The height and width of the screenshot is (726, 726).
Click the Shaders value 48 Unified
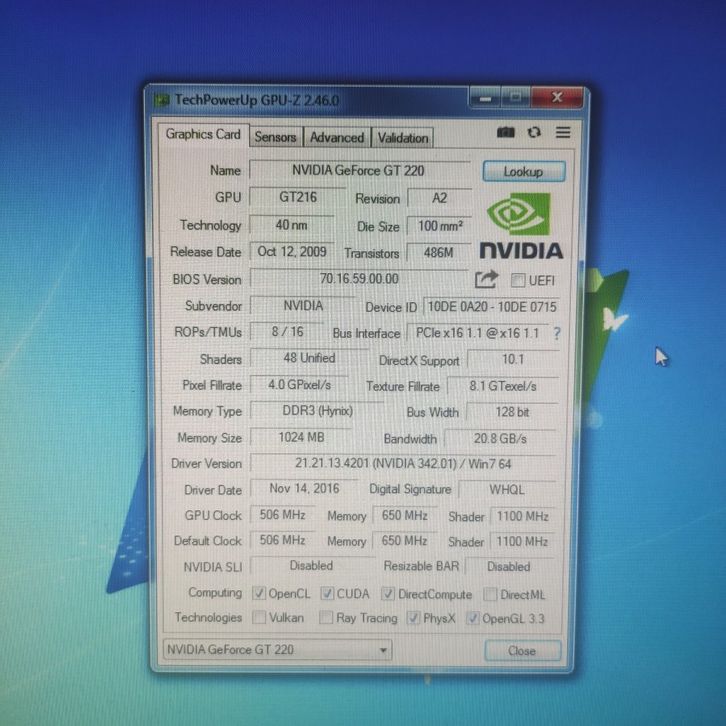click(309, 358)
